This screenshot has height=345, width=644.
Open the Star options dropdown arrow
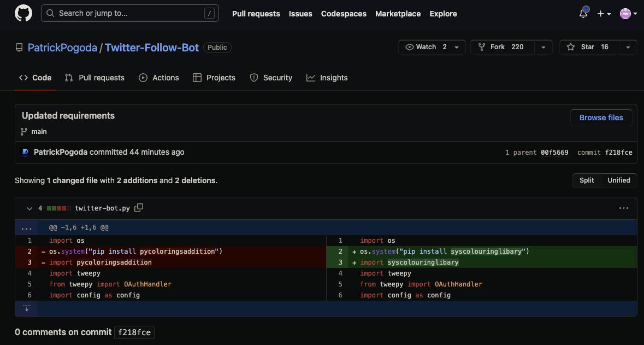(628, 47)
